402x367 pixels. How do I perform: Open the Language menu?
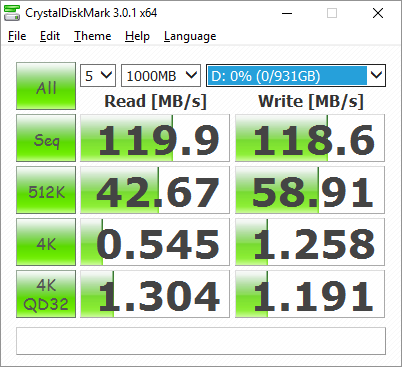190,36
